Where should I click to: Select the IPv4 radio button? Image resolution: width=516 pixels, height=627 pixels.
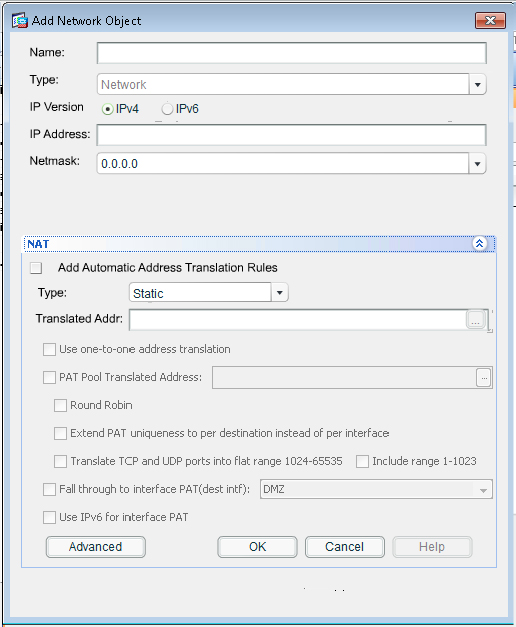[107, 109]
